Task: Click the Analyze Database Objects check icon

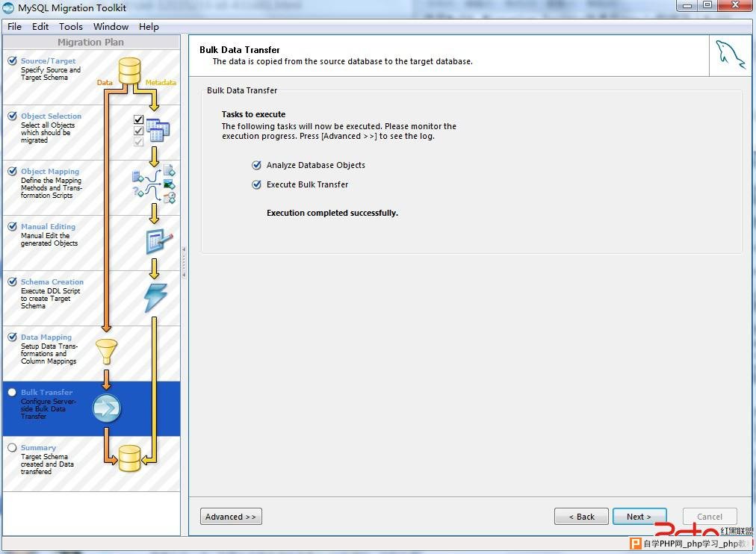Action: [256, 165]
